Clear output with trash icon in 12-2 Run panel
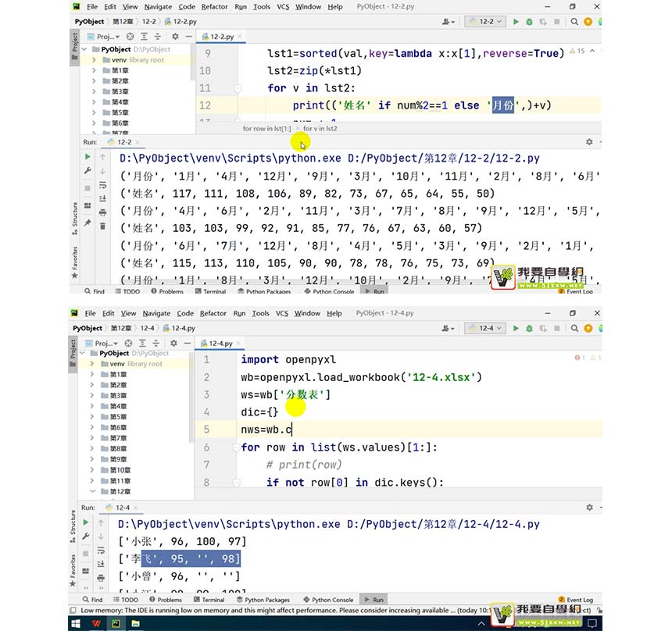 click(x=103, y=226)
